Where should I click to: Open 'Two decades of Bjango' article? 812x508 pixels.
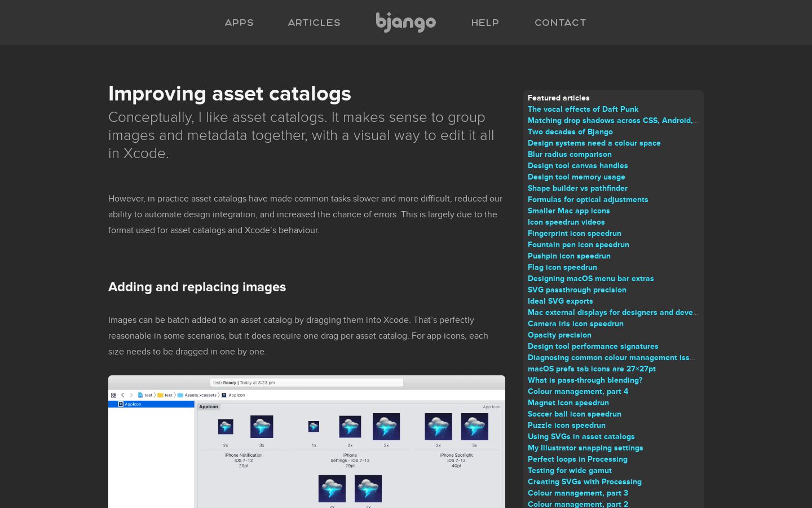click(570, 132)
